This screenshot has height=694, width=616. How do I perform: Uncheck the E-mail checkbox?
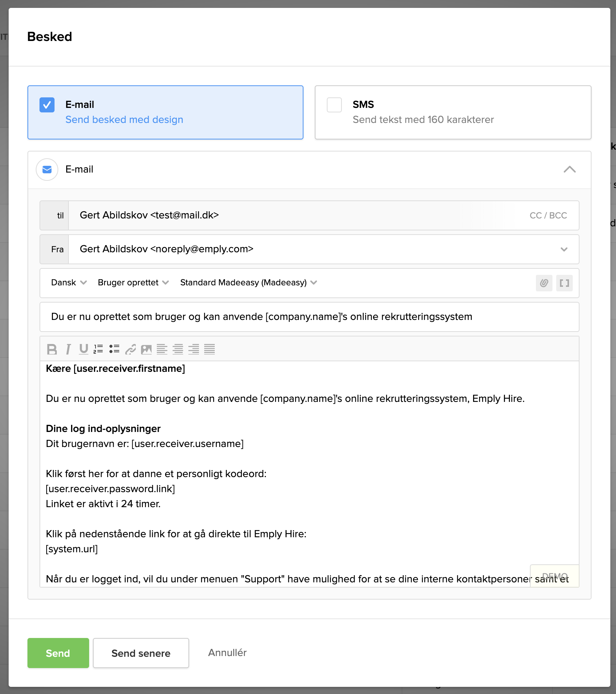47,105
